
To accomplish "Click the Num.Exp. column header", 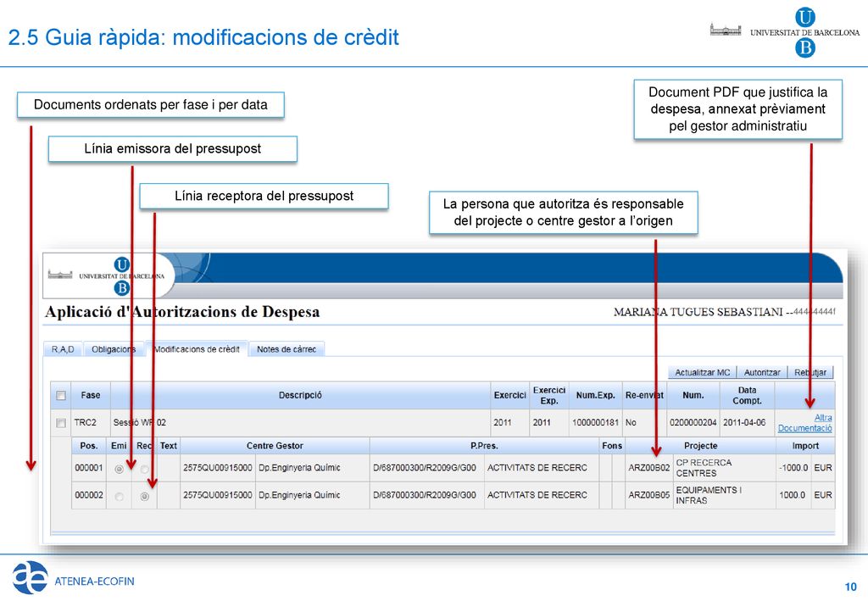I will click(x=596, y=395).
